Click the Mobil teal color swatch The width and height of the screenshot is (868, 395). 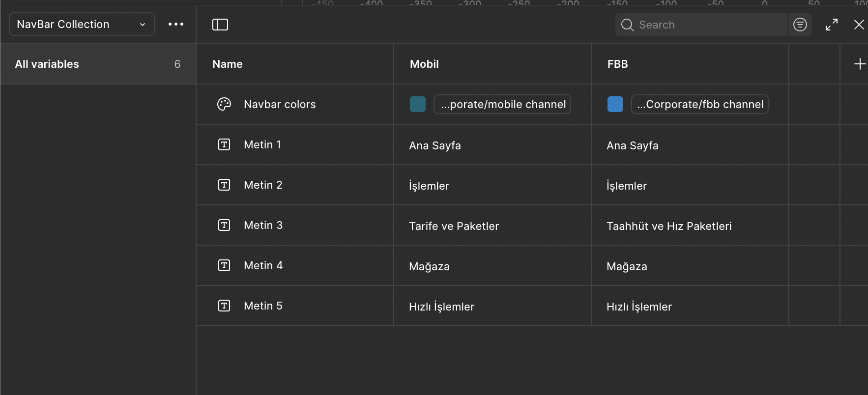pos(418,104)
